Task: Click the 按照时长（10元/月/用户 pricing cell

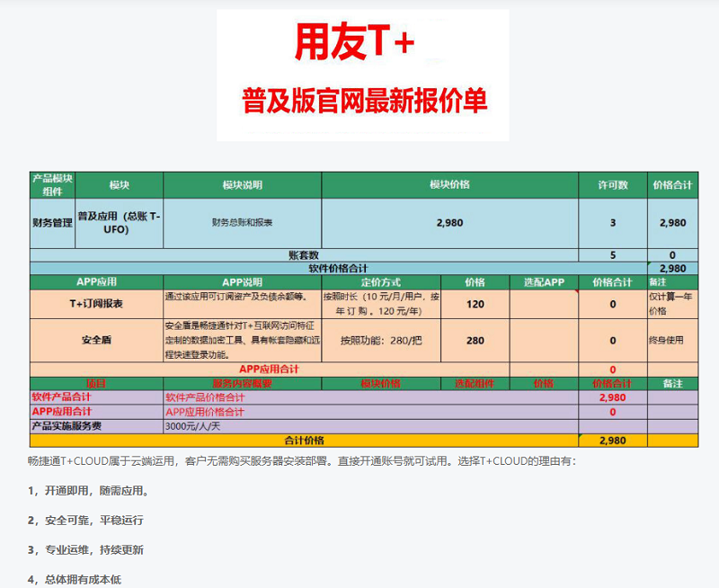Action: click(381, 304)
